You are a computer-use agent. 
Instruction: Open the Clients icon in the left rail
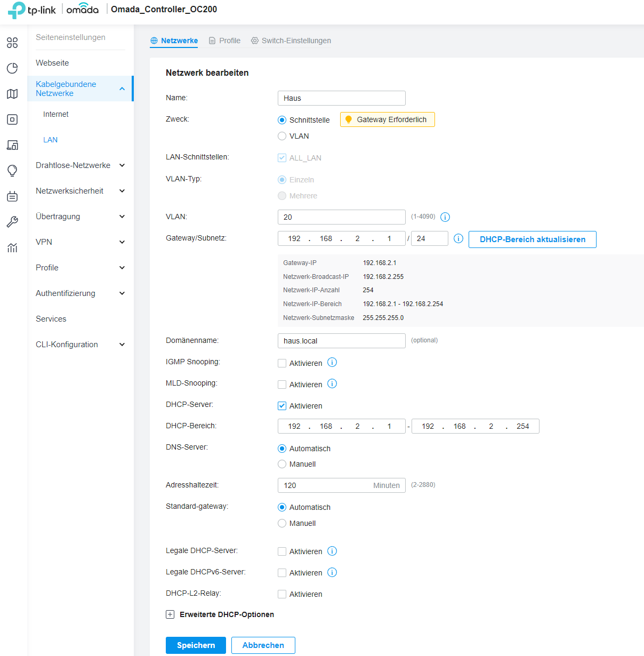[x=12, y=145]
